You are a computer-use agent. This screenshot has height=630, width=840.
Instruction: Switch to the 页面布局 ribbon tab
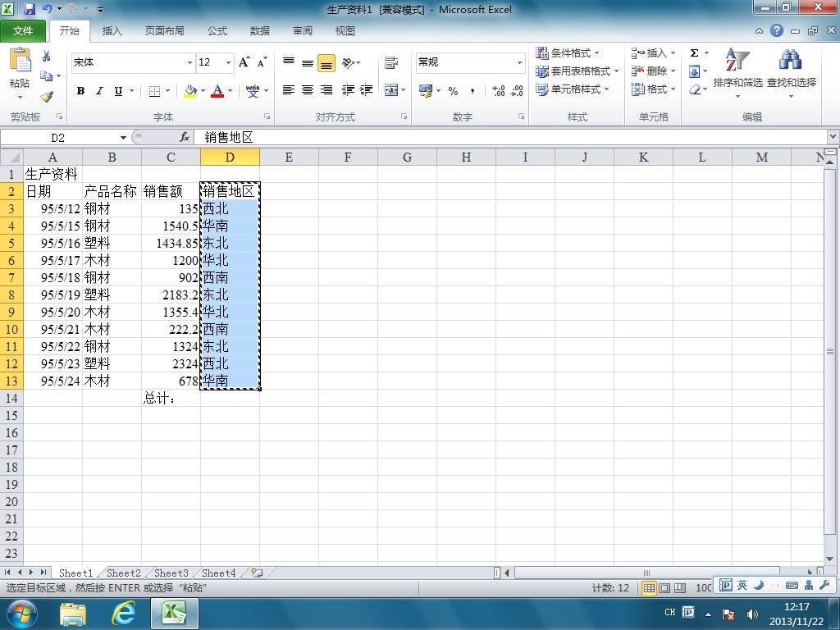pos(164,31)
